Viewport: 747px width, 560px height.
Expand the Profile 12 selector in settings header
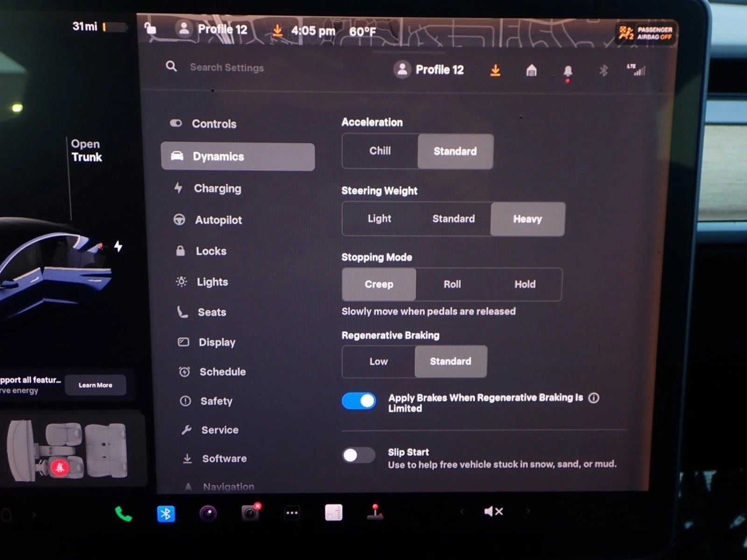point(429,70)
